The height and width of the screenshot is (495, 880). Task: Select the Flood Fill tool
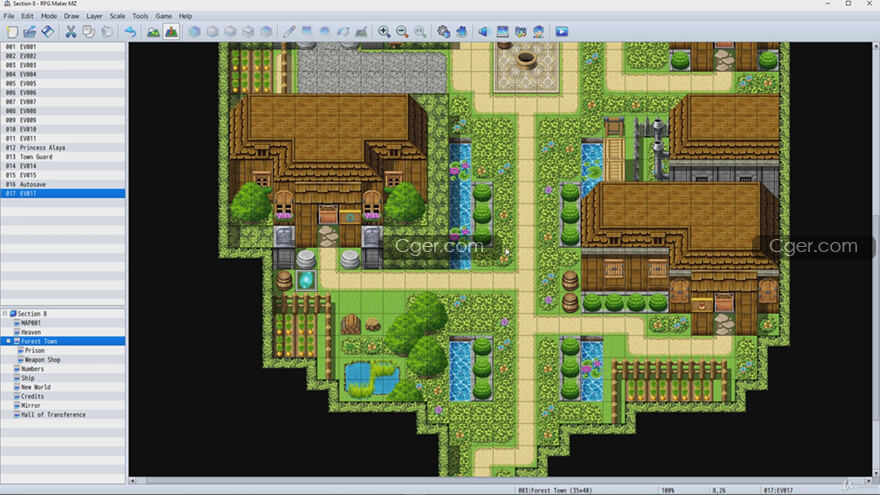(x=343, y=31)
